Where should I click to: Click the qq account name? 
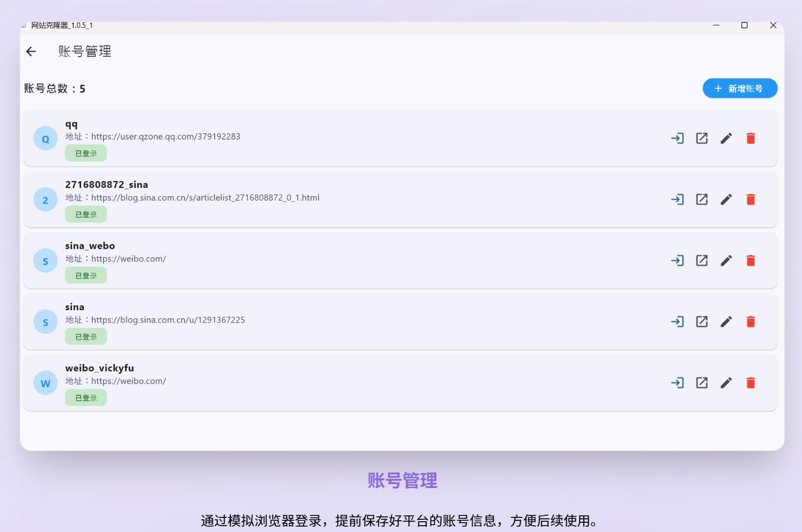[x=71, y=124]
